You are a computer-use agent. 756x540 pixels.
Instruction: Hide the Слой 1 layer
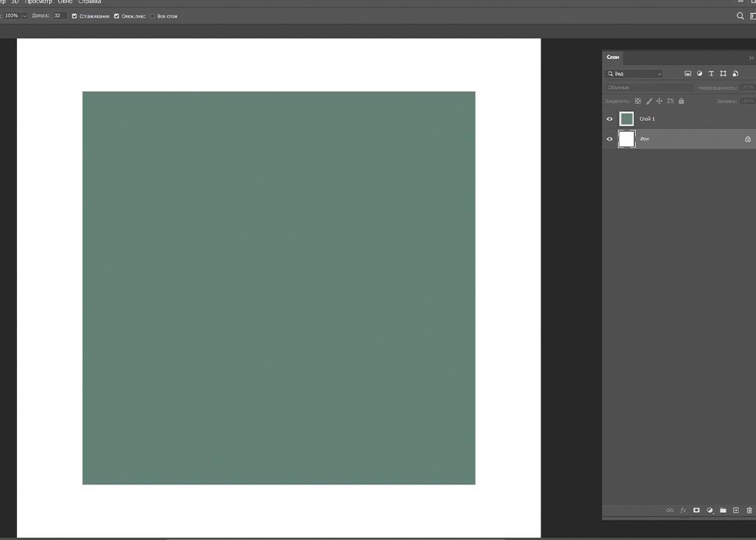pos(609,118)
